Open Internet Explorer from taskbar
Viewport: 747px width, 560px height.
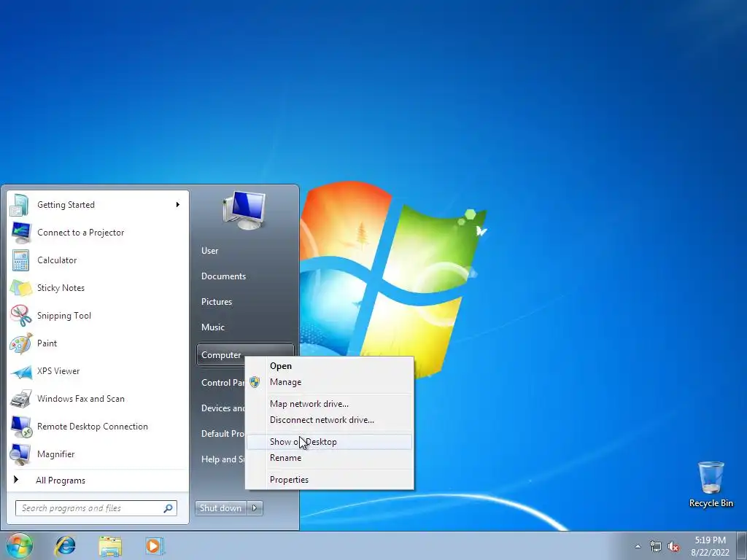(65, 545)
